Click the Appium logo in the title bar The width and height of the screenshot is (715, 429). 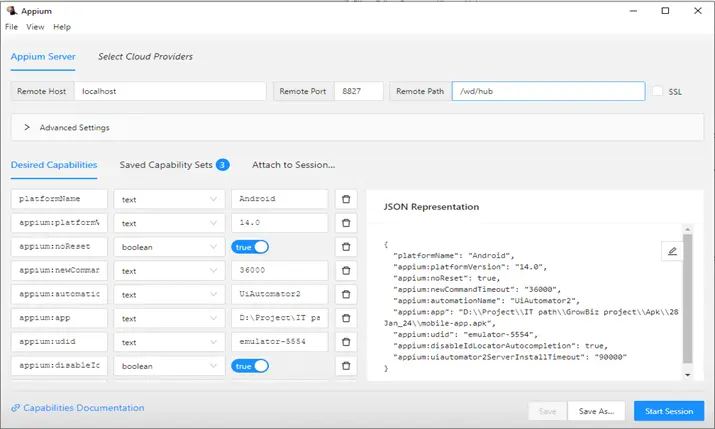[x=11, y=10]
